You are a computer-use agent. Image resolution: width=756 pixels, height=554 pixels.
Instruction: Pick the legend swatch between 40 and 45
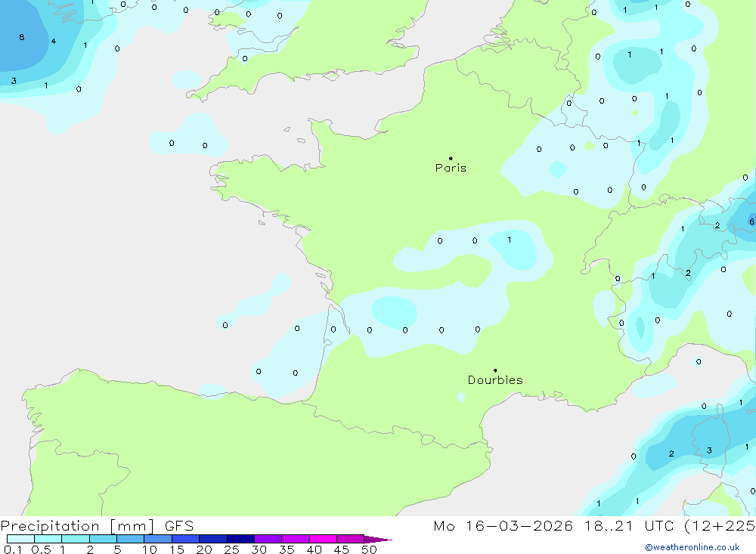(x=323, y=539)
